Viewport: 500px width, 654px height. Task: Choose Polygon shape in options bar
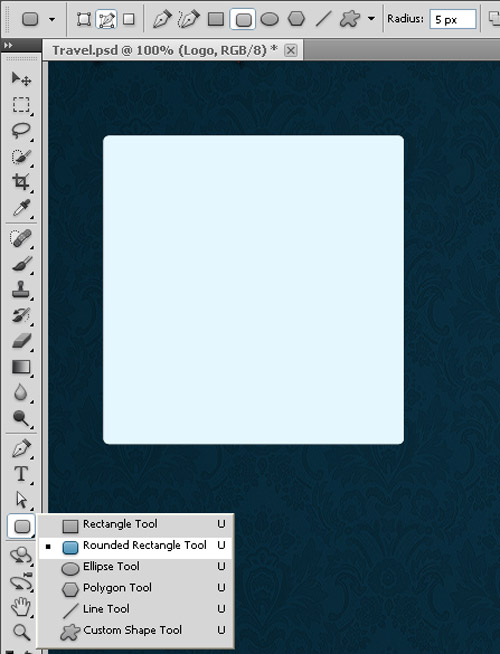point(296,19)
